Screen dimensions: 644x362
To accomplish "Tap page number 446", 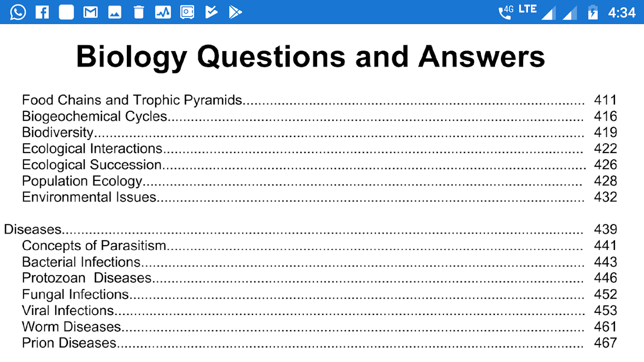I will [606, 278].
